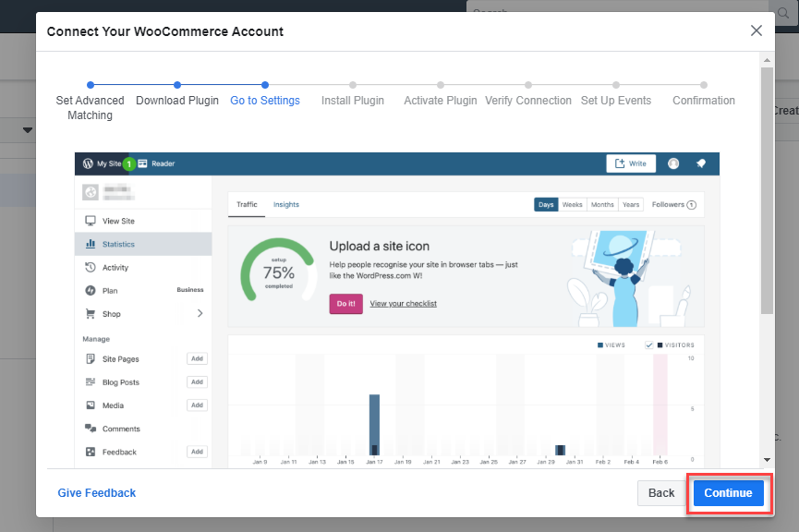Select the Go to Settings step
Image resolution: width=799 pixels, height=532 pixels.
pyautogui.click(x=265, y=95)
